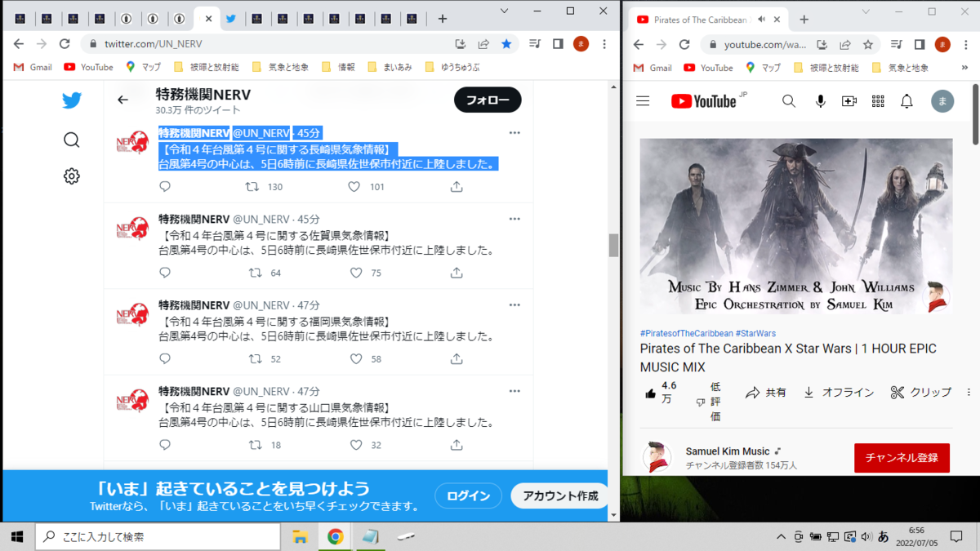The width and height of the screenshot is (980, 551).
Task: Open more options on the 佐賀県 tweet
Action: coord(514,219)
